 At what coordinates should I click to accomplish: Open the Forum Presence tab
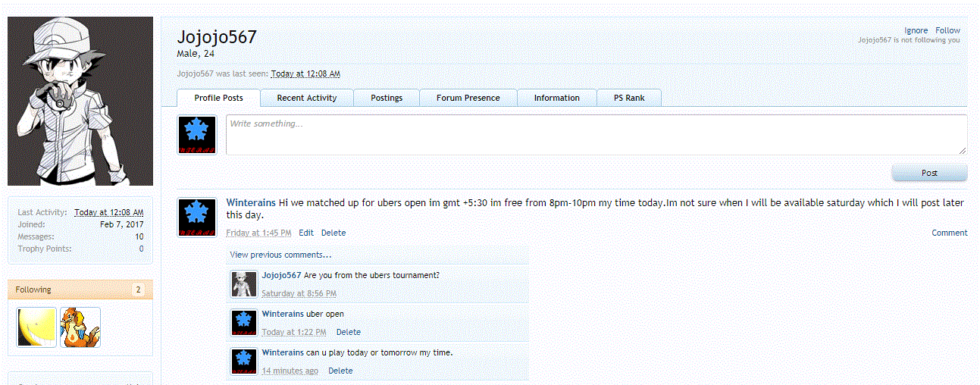pos(468,98)
